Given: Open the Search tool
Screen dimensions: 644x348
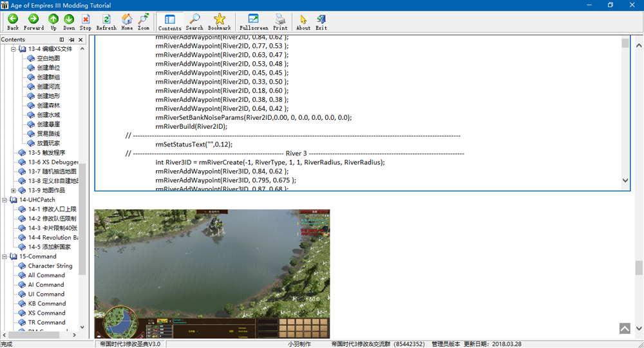Looking at the screenshot, I should tap(194, 22).
